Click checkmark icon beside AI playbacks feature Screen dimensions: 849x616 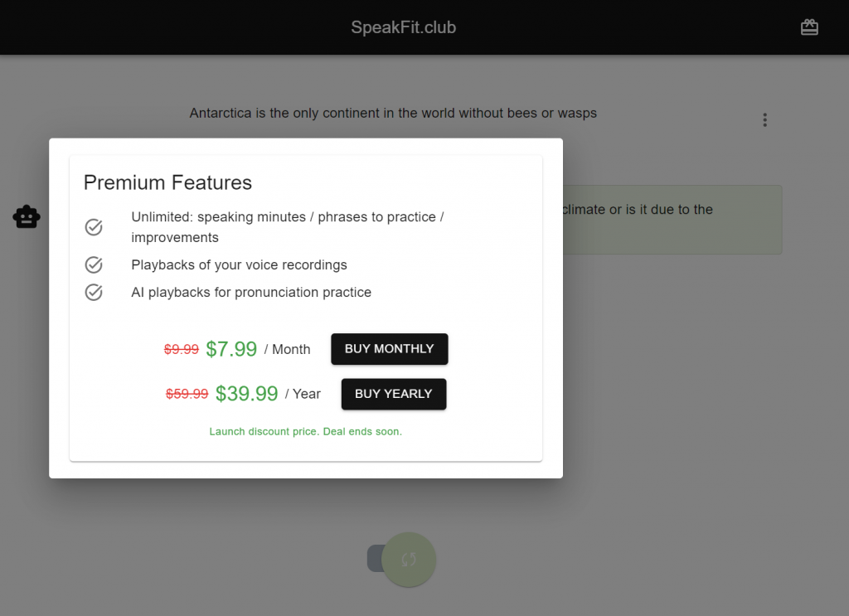tap(94, 293)
